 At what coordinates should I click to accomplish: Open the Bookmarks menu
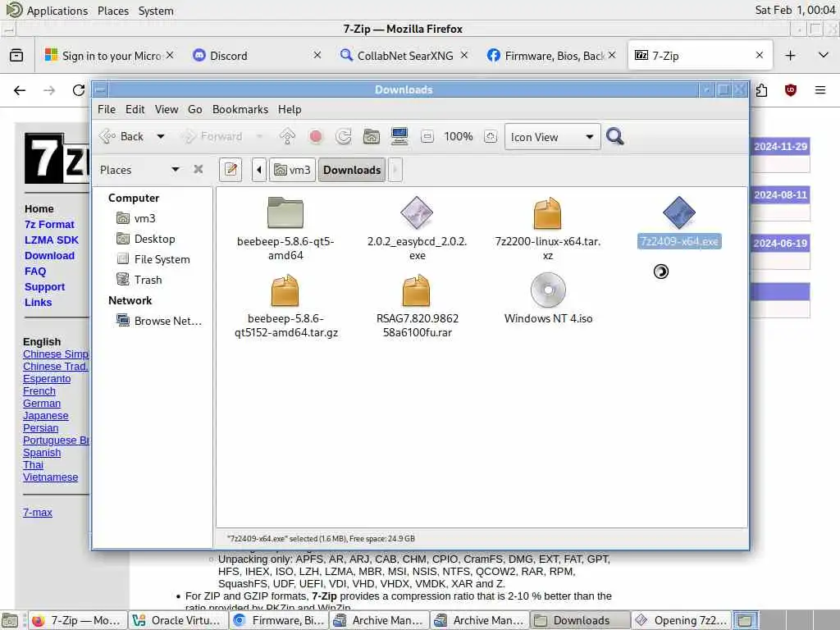[240, 109]
